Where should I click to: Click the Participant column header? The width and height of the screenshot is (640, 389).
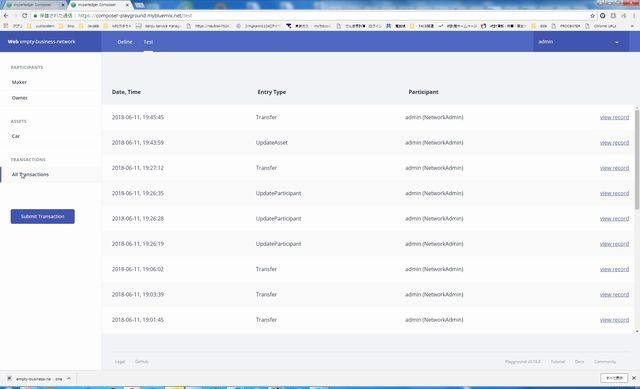click(423, 92)
